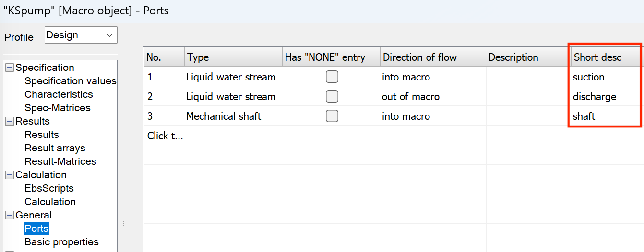Select Basic properties tree item
Image resolution: width=644 pixels, height=252 pixels.
point(61,242)
